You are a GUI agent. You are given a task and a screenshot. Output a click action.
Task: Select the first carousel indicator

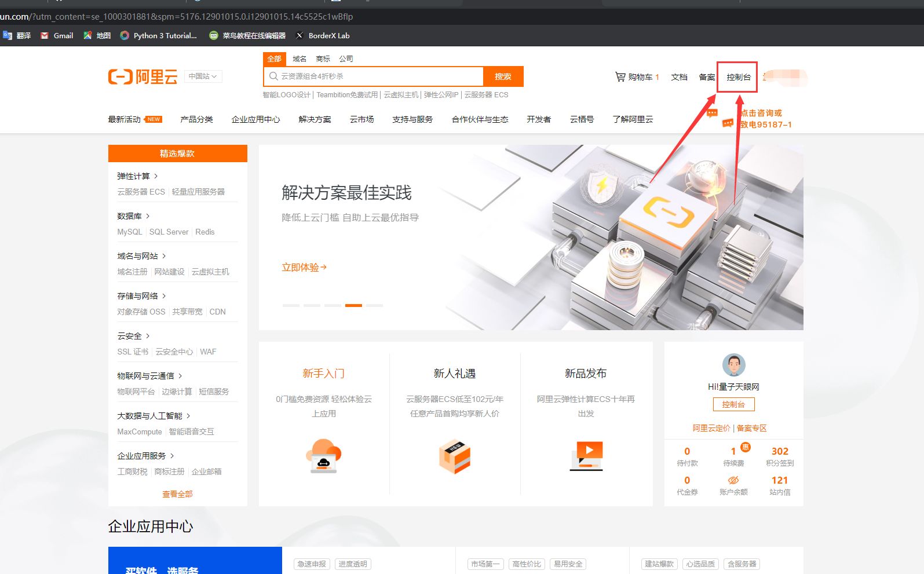291,305
